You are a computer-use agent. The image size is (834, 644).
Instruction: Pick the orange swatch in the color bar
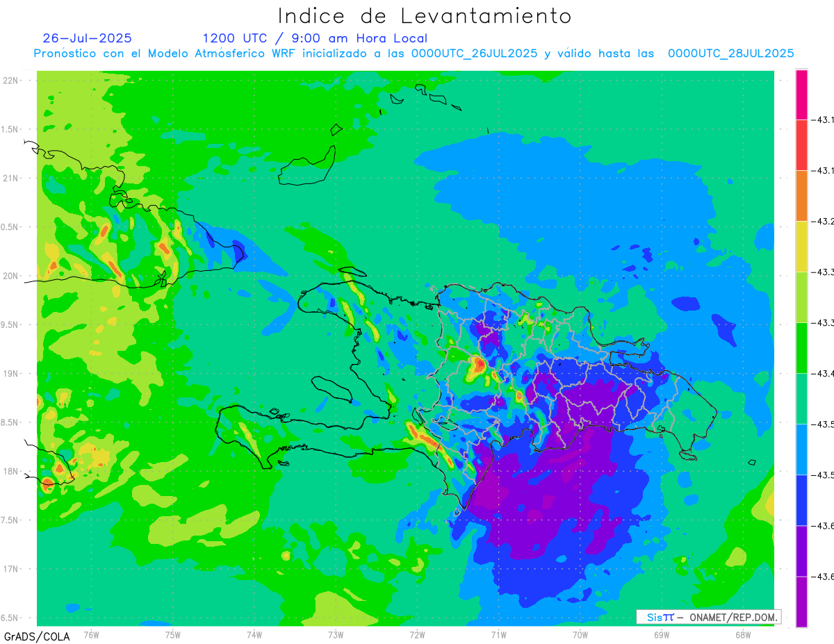pos(801,196)
